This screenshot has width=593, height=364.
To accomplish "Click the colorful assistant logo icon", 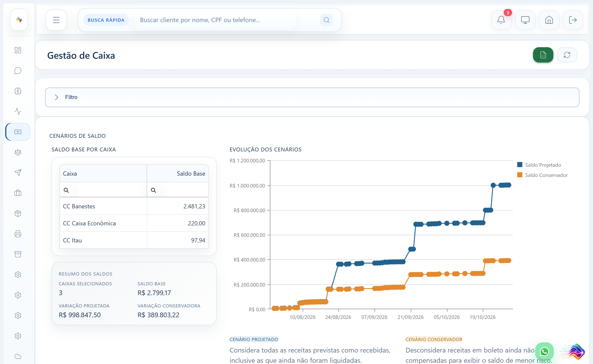I will [x=572, y=352].
